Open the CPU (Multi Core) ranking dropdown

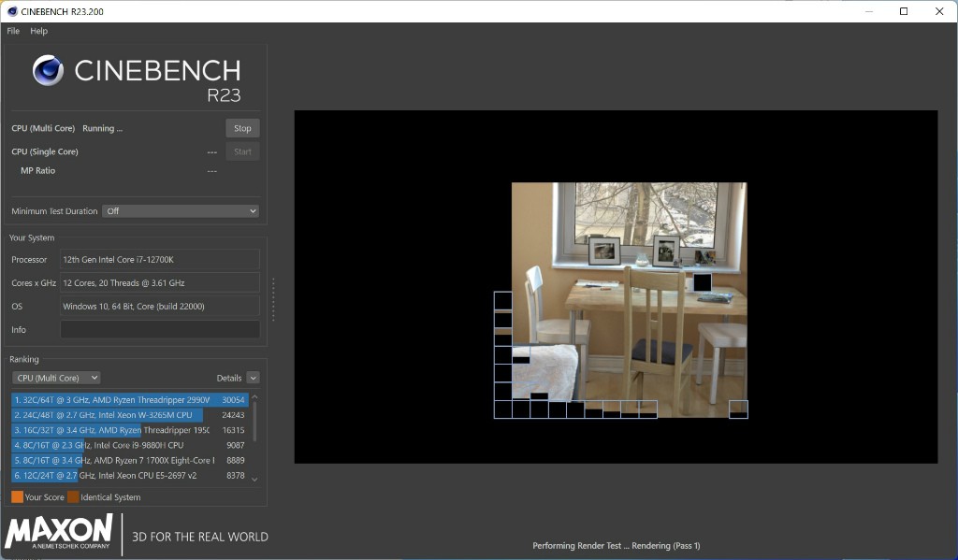coord(56,378)
